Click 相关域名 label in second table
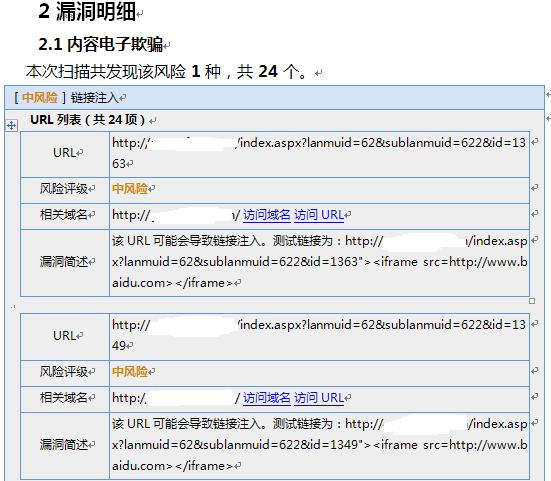 [x=64, y=398]
